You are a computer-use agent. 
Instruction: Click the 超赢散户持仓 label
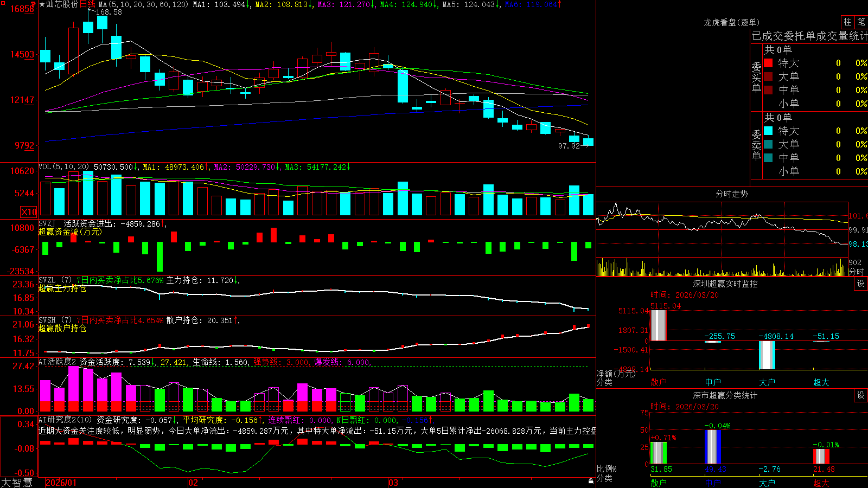62,328
